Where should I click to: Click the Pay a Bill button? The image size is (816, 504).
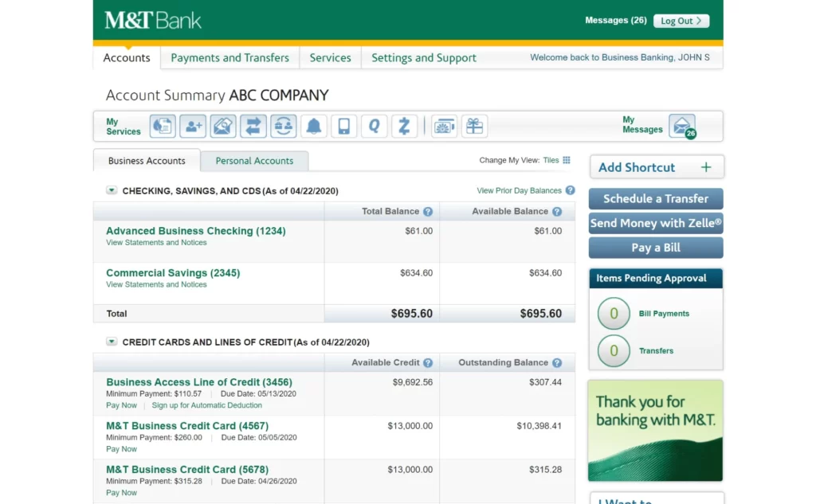tap(656, 248)
